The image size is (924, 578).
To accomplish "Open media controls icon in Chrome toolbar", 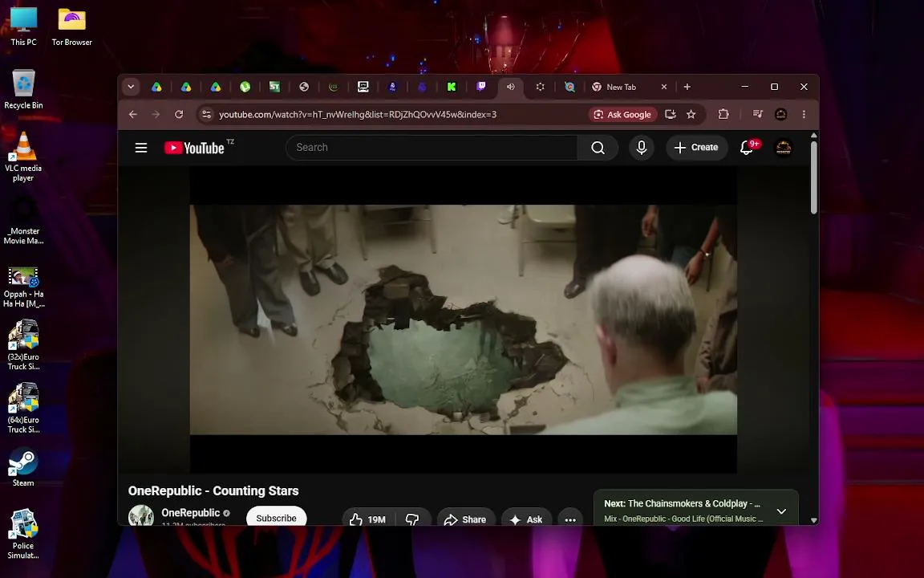I will click(x=758, y=115).
